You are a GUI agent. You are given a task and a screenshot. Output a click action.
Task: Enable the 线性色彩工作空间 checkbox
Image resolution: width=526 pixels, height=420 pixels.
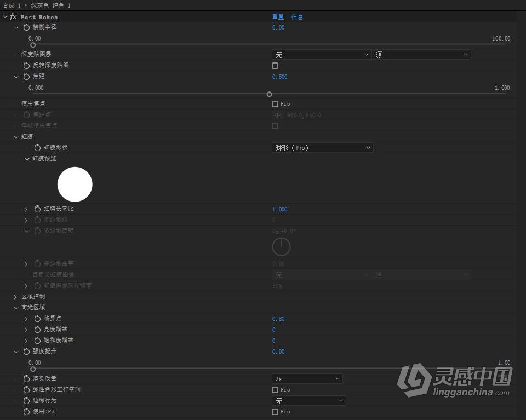click(x=275, y=389)
